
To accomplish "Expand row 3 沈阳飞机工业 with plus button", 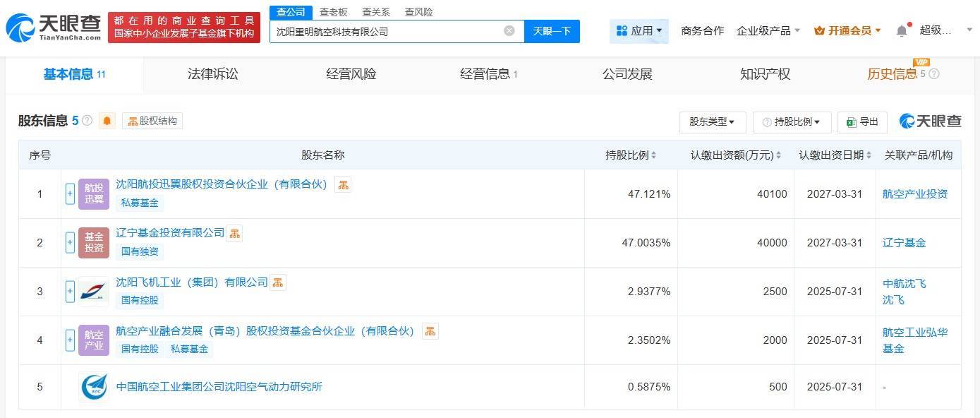I will coord(70,291).
